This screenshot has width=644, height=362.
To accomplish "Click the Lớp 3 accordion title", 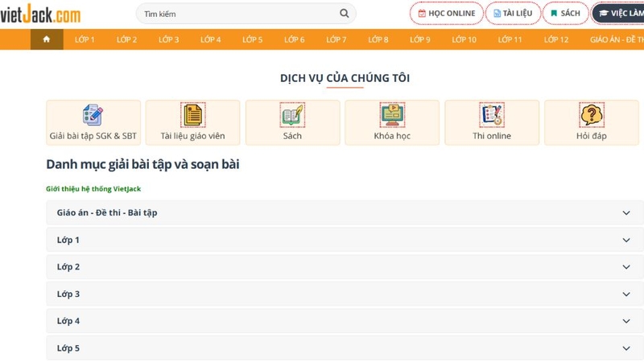I will coord(68,294).
